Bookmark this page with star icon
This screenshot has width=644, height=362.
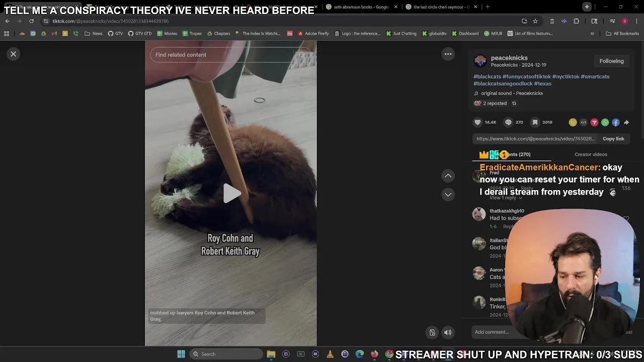(x=535, y=21)
